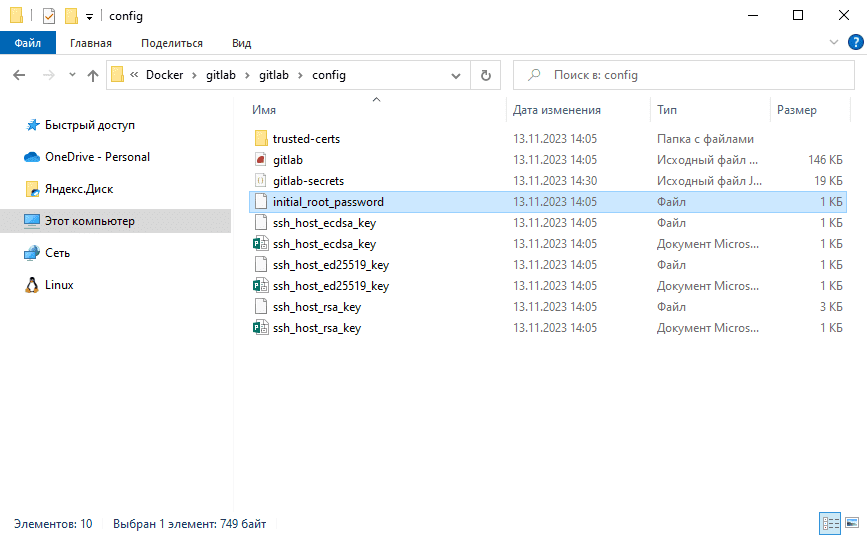Select Сеть in navigation pane
867x535 pixels.
[x=58, y=253]
